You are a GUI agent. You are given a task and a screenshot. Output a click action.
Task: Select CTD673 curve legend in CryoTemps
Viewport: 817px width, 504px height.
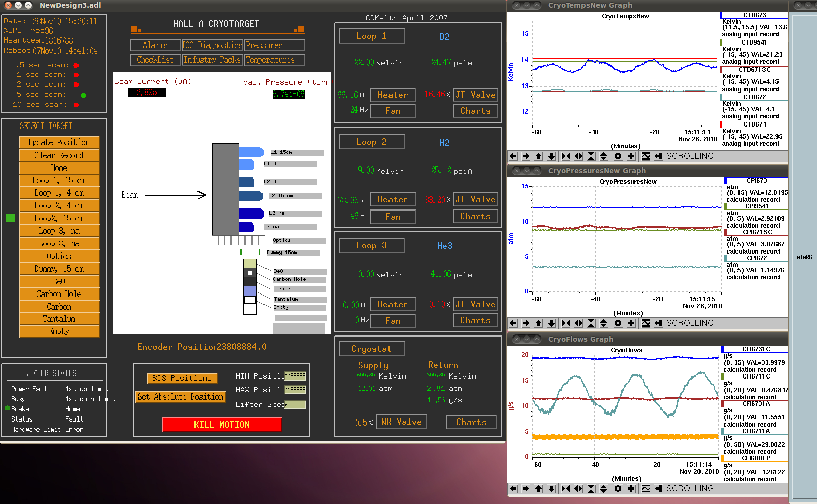pyautogui.click(x=754, y=15)
